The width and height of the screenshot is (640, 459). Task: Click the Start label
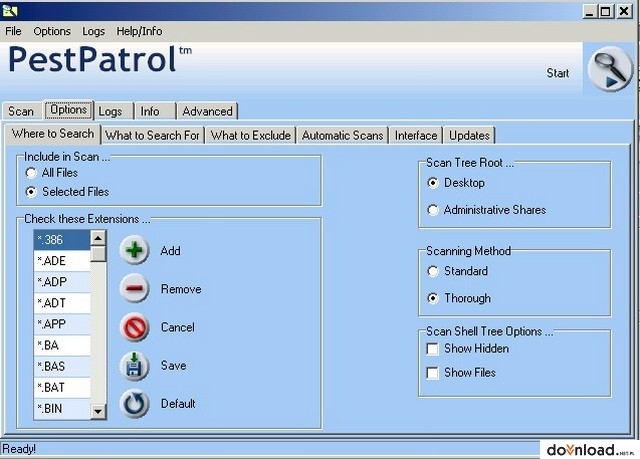(x=558, y=73)
